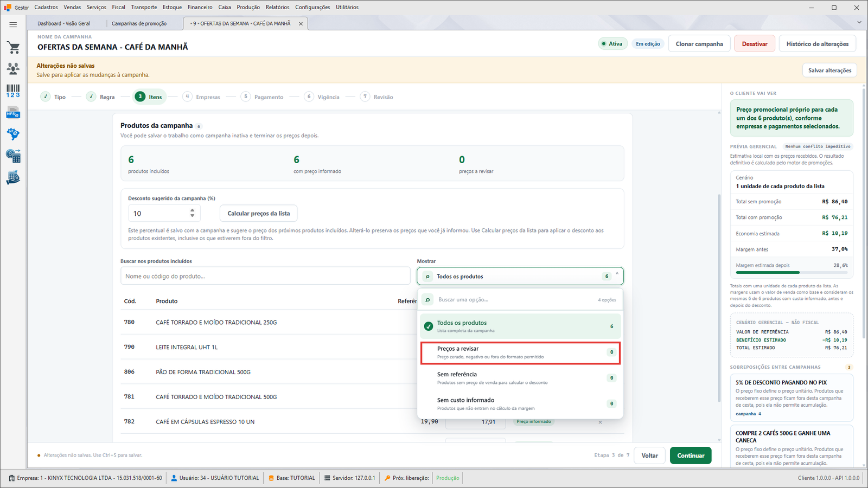Go to the completed Tipo step
The width and height of the screenshot is (868, 488).
click(x=53, y=97)
